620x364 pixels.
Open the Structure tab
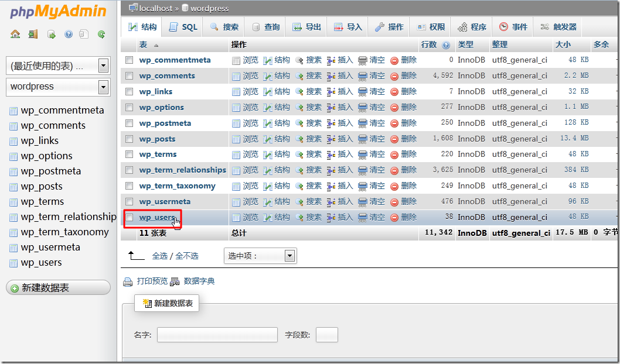point(142,27)
